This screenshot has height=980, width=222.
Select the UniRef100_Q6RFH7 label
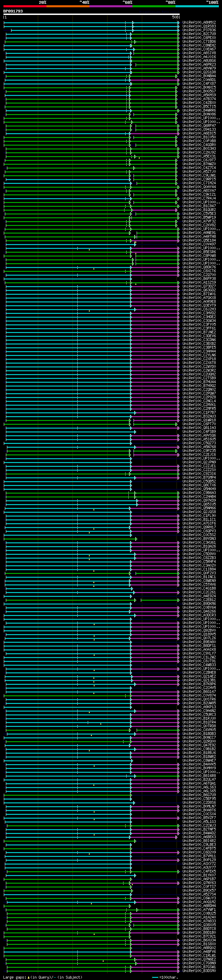(x=199, y=125)
